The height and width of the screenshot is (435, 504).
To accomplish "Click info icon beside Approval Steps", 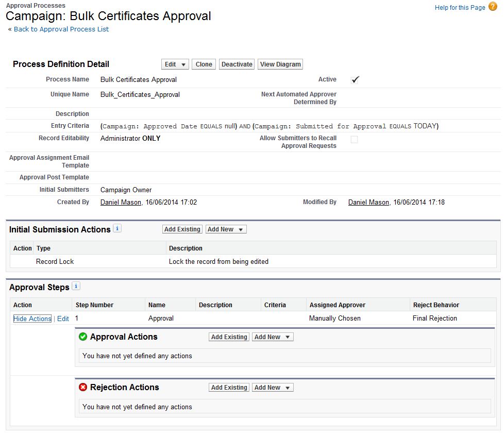I will pos(76,286).
